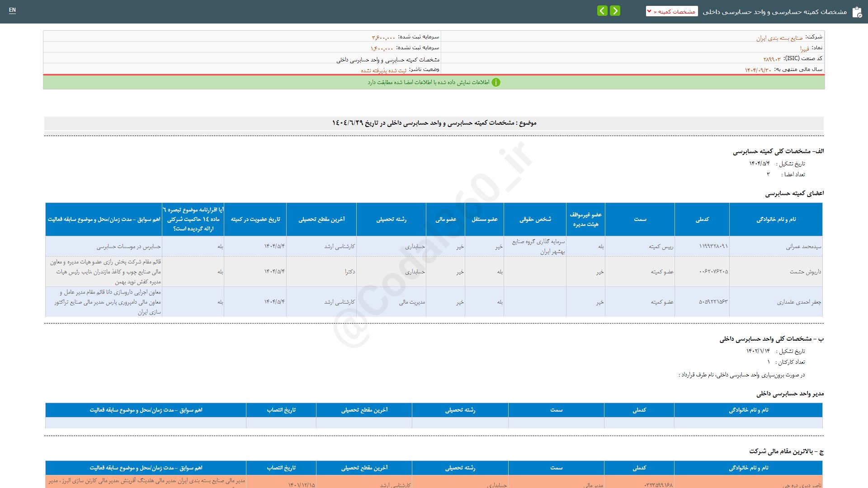Click the green info circle icon

coord(496,82)
